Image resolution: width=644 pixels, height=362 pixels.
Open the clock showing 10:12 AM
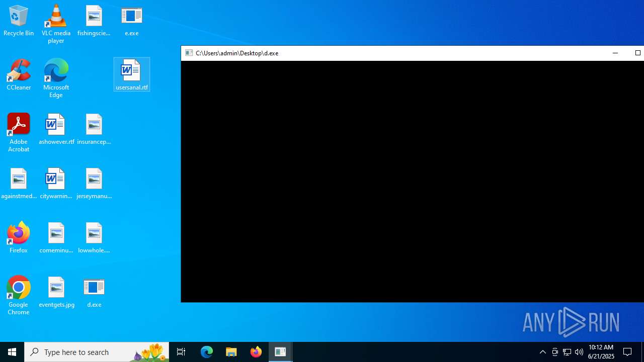[x=601, y=352]
